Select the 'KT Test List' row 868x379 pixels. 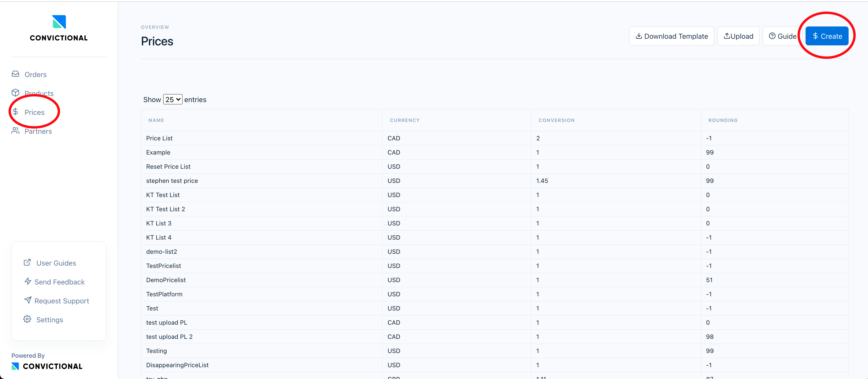tap(495, 195)
